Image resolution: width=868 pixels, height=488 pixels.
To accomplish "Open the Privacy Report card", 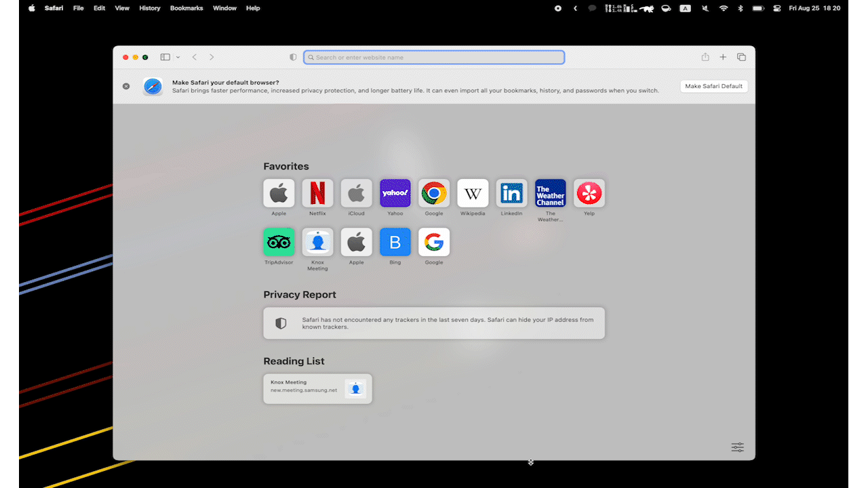I will pos(434,323).
